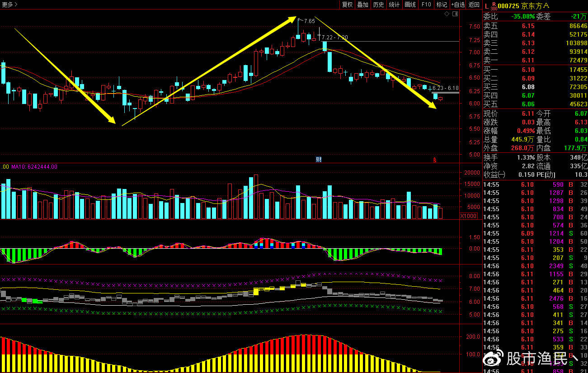
Task: Click the X1000 volume scale label
Action: point(468,216)
